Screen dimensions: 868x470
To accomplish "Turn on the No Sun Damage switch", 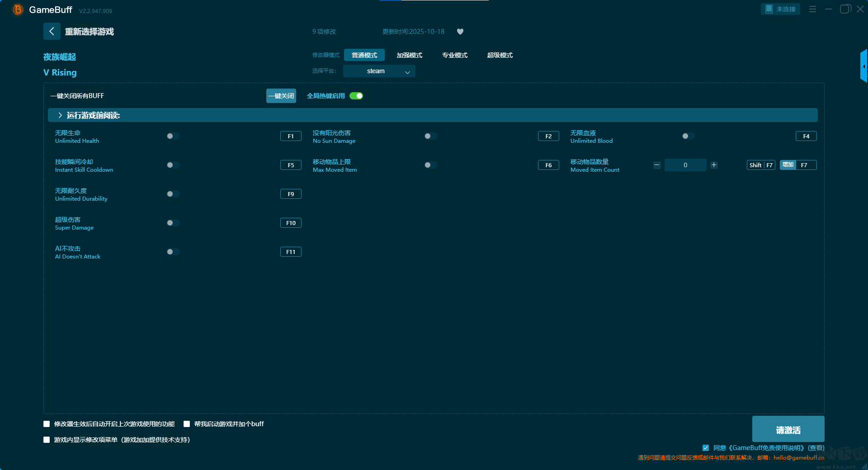I will coord(430,136).
